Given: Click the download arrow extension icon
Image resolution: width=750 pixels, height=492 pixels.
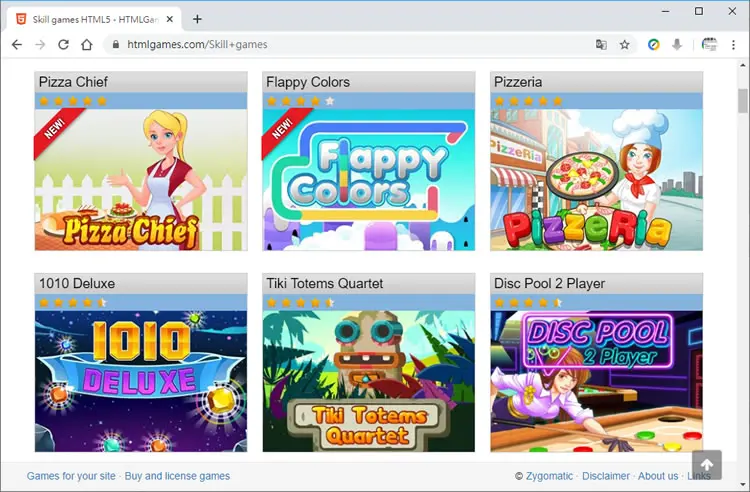Looking at the screenshot, I should pyautogui.click(x=677, y=44).
